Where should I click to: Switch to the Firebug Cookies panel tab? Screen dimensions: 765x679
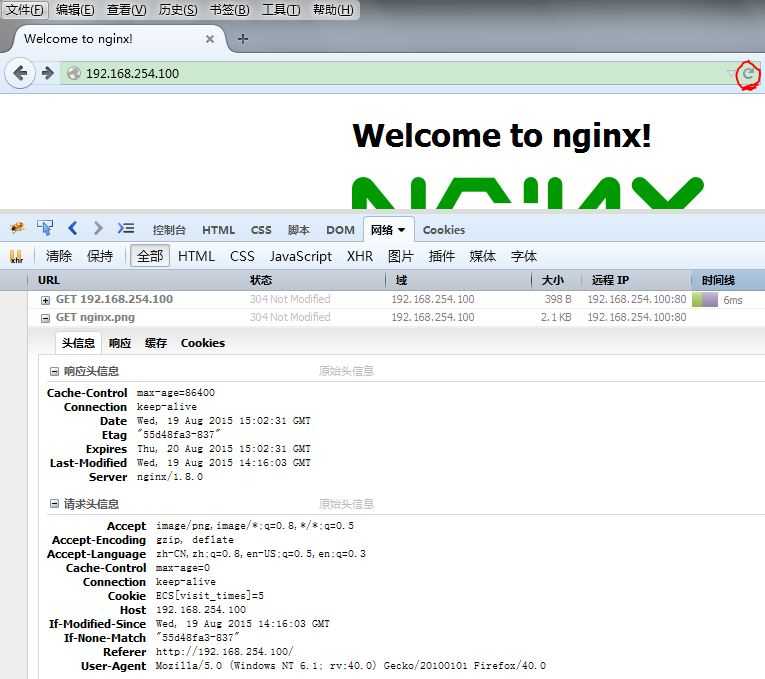point(443,230)
